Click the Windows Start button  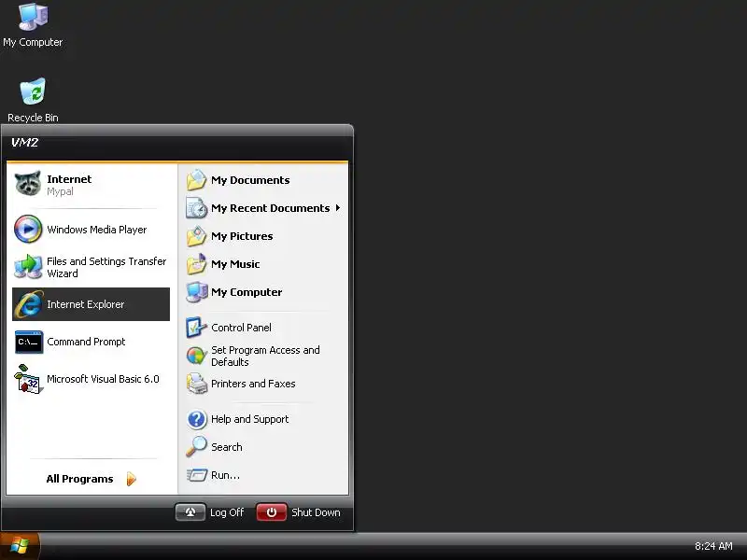pos(20,546)
